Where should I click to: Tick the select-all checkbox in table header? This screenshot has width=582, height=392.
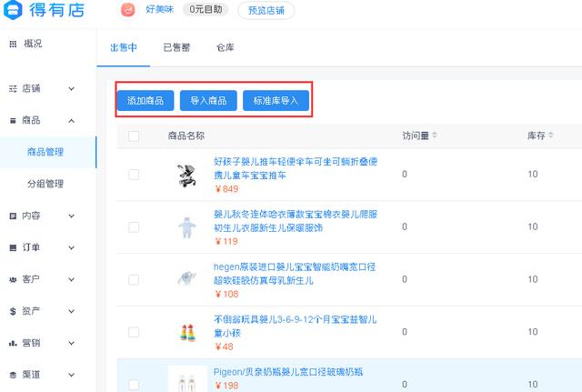(x=134, y=136)
